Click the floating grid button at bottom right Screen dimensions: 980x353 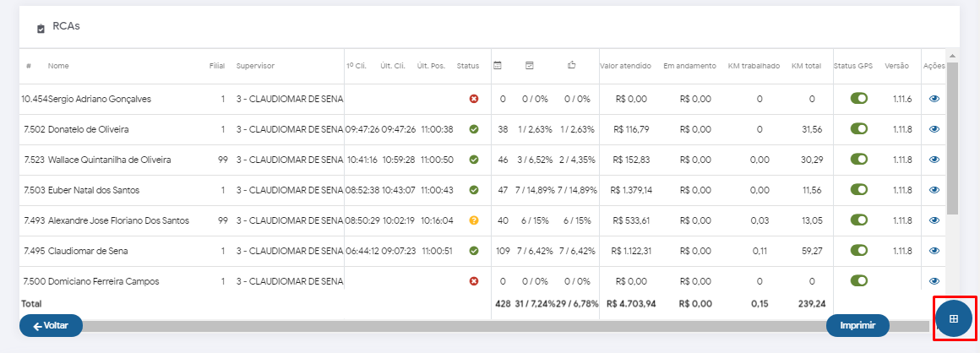(x=954, y=318)
